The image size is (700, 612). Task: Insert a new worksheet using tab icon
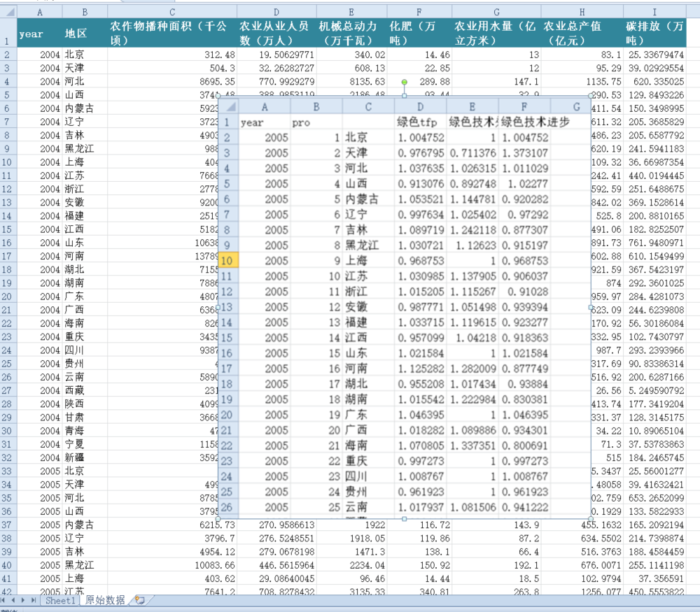tap(140, 600)
